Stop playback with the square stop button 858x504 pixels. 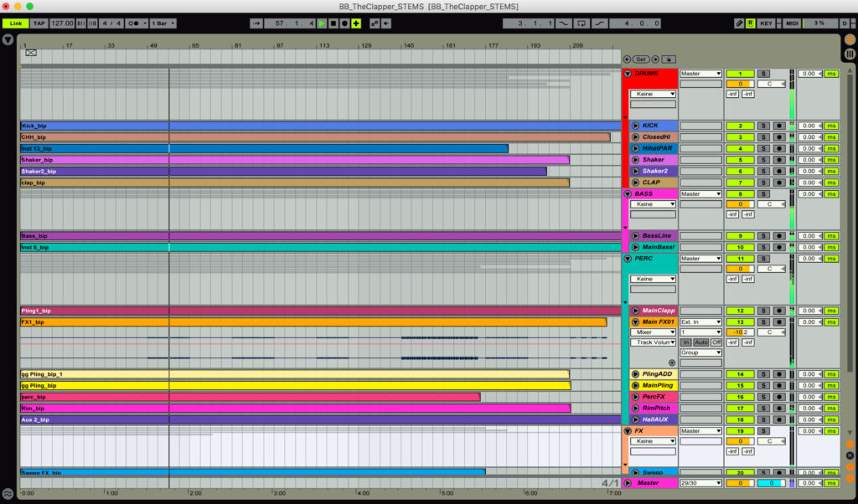(x=333, y=23)
